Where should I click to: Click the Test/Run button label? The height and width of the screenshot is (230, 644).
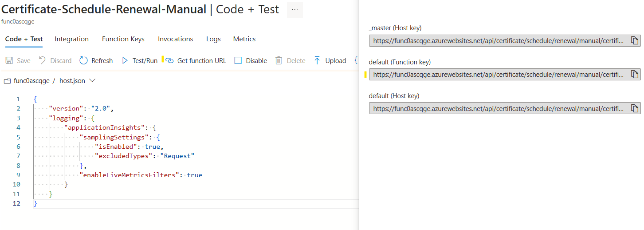145,61
